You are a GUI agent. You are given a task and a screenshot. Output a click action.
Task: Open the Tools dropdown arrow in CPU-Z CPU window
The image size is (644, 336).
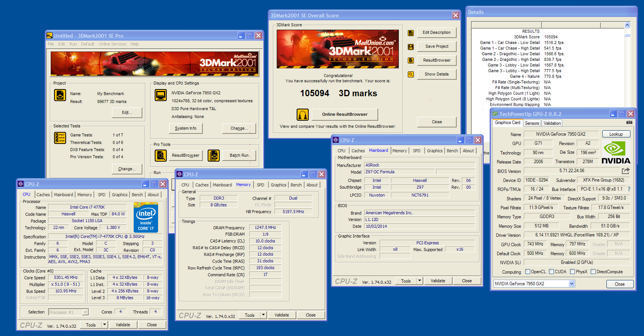point(104,325)
